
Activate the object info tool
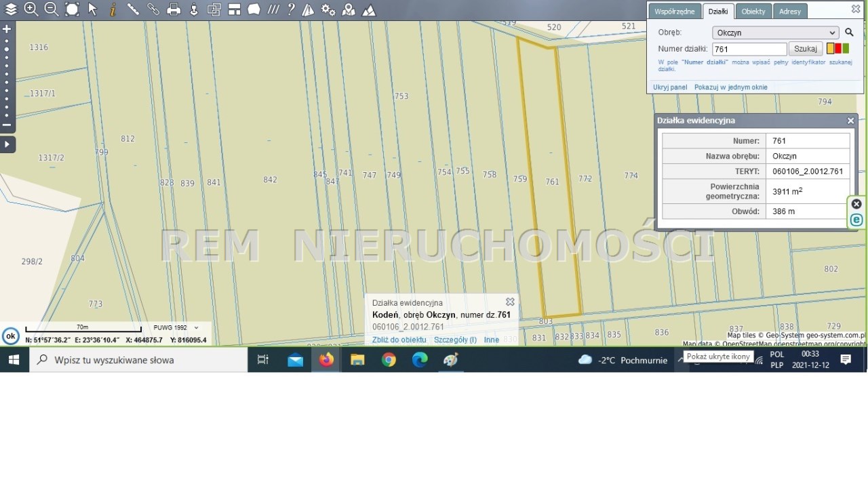113,9
